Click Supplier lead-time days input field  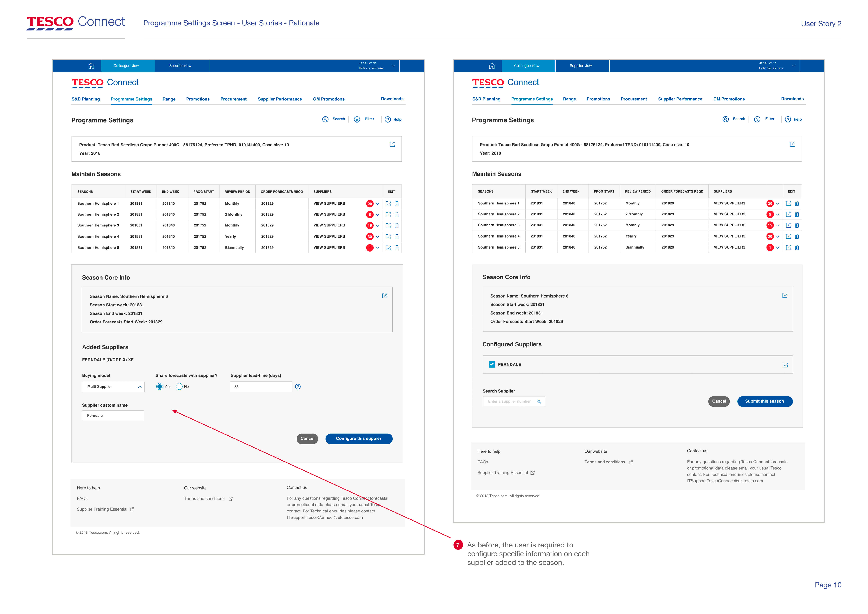point(261,387)
